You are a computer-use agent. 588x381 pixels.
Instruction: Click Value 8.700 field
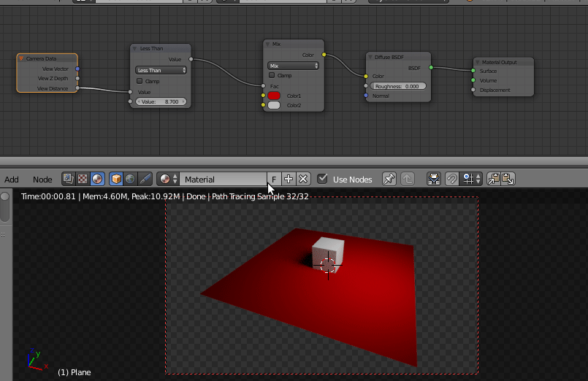click(161, 101)
